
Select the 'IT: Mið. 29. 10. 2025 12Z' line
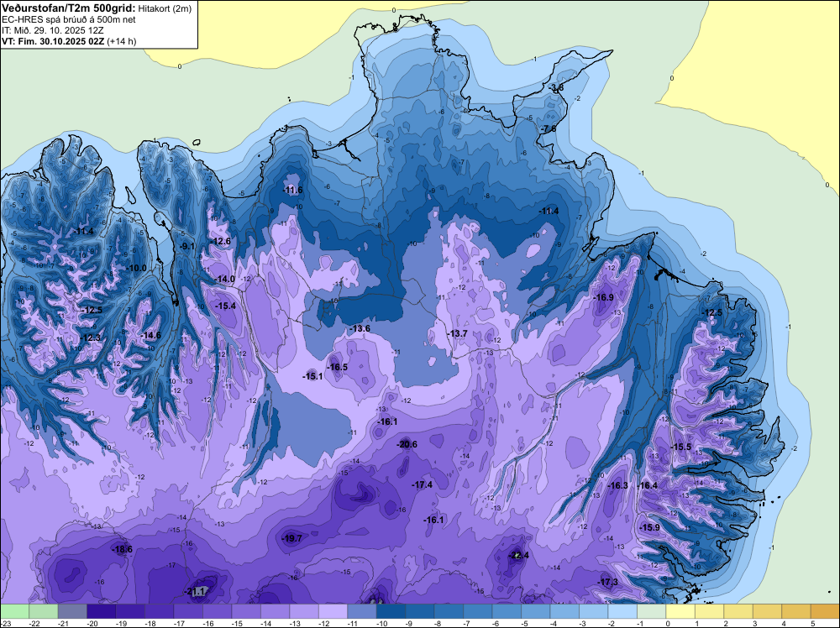(x=52, y=30)
